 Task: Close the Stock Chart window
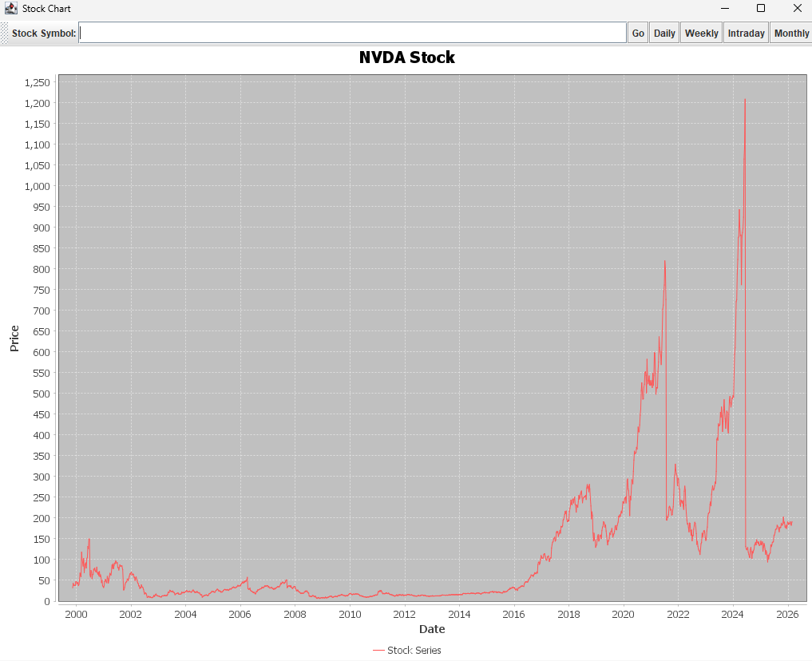[797, 9]
